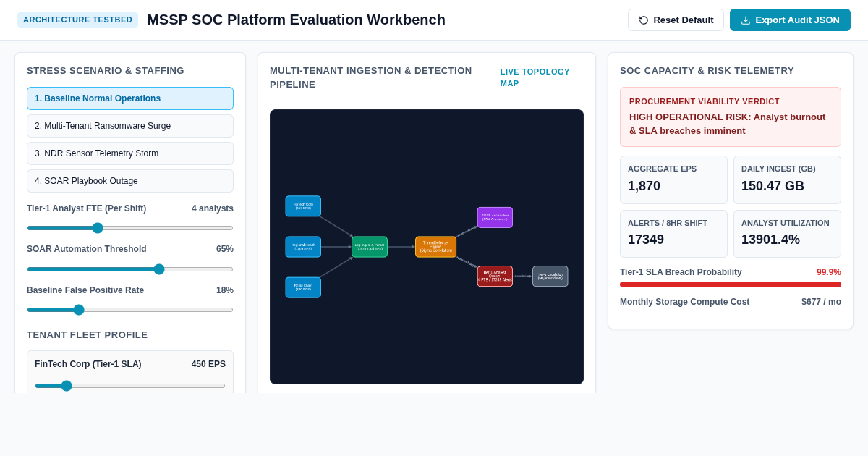Click the $677 / mo storage cost value

[821, 302]
